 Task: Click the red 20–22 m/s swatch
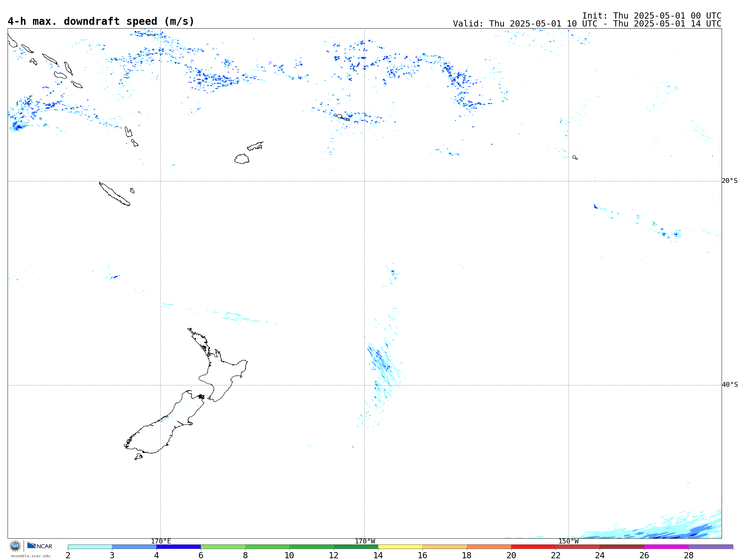[533, 547]
